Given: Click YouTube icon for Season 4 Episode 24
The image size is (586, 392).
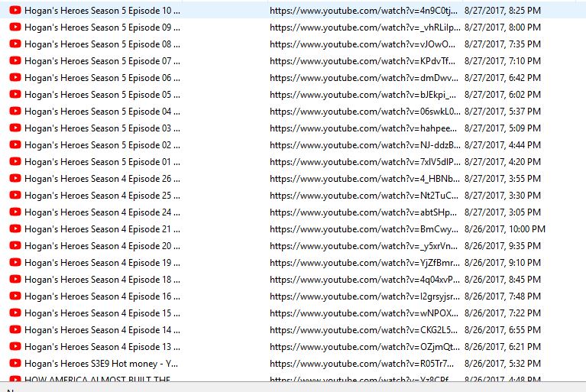Looking at the screenshot, I should pos(15,212).
